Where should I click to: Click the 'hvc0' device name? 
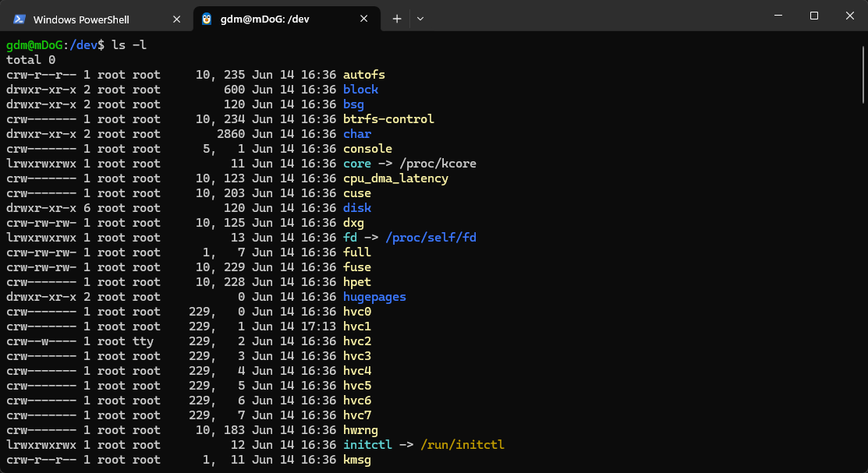357,312
